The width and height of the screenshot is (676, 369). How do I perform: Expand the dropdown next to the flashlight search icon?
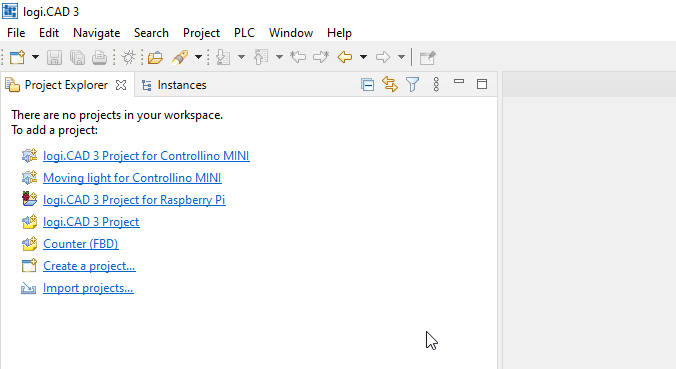coord(198,57)
